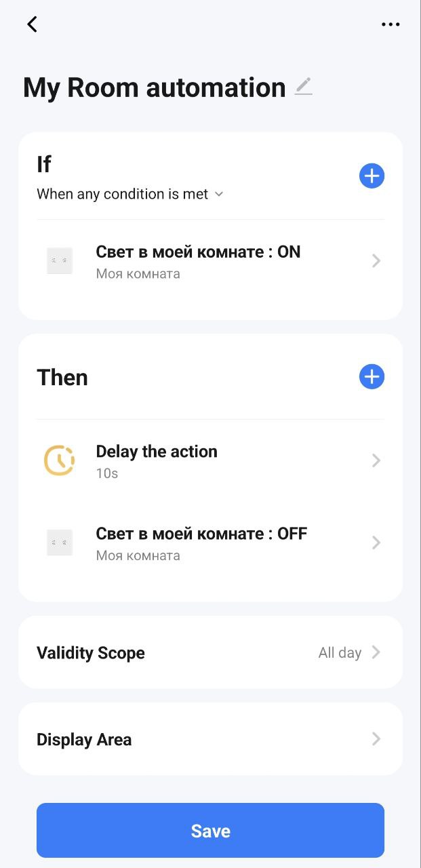
Task: Open the Validity Scope setting
Action: (91, 653)
